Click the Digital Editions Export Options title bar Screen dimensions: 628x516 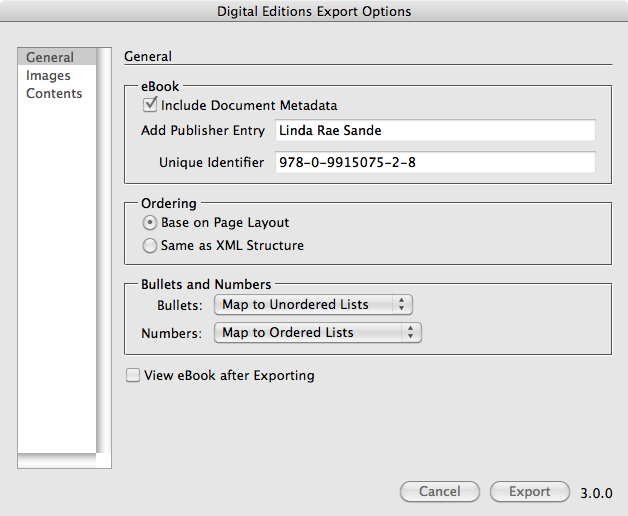[x=314, y=12]
